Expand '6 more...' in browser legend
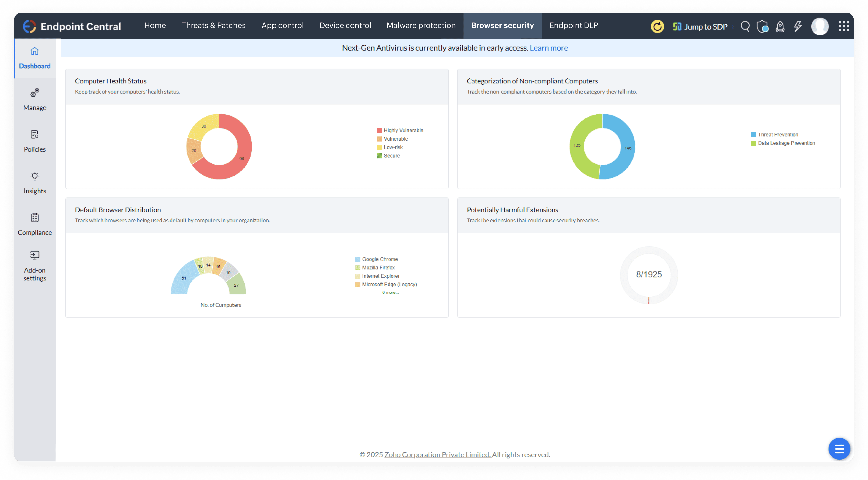The width and height of the screenshot is (868, 480). 390,292
